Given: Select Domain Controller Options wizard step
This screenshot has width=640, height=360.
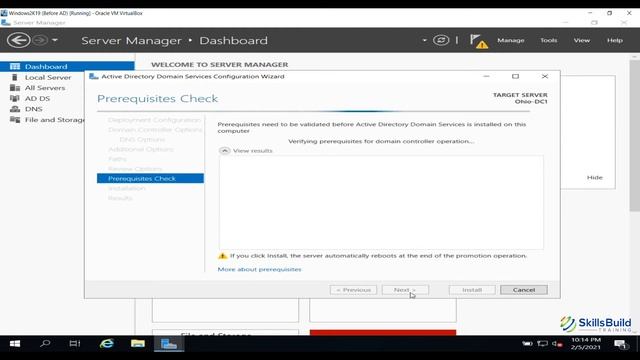Looking at the screenshot, I should [x=155, y=130].
